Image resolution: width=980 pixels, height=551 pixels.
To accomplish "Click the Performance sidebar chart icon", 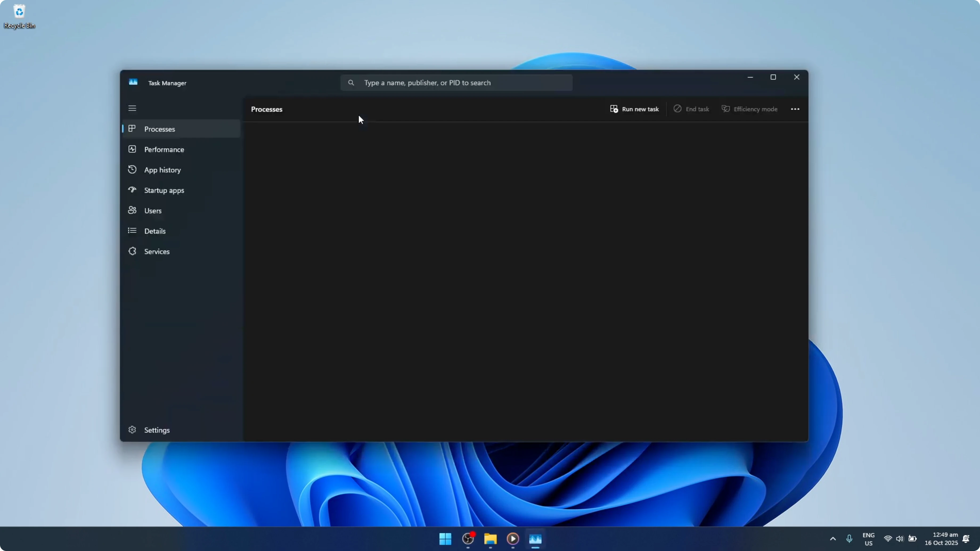I will [132, 149].
